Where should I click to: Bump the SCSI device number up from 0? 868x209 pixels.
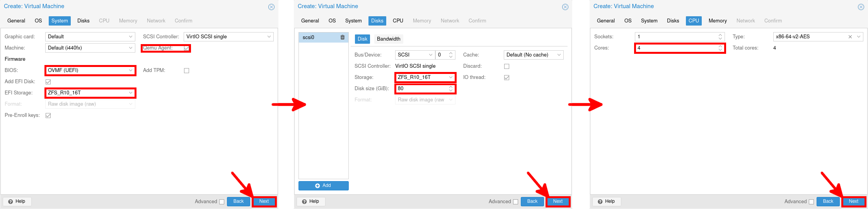click(451, 53)
